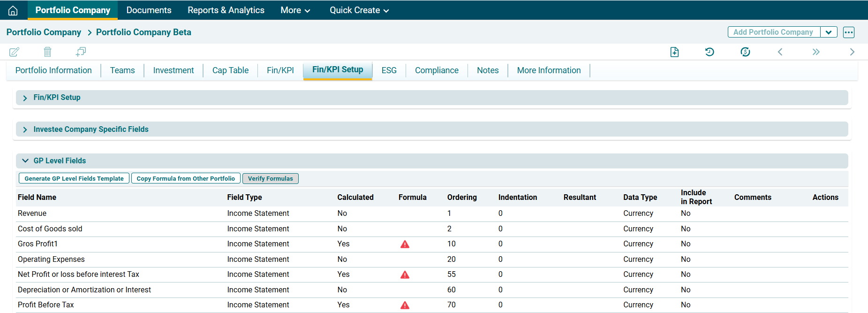Click the edit pencil icon
868x313 pixels.
coord(15,52)
